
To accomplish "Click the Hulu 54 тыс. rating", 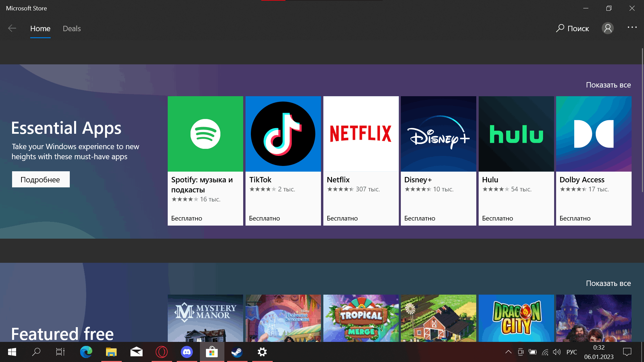I will pyautogui.click(x=507, y=189).
